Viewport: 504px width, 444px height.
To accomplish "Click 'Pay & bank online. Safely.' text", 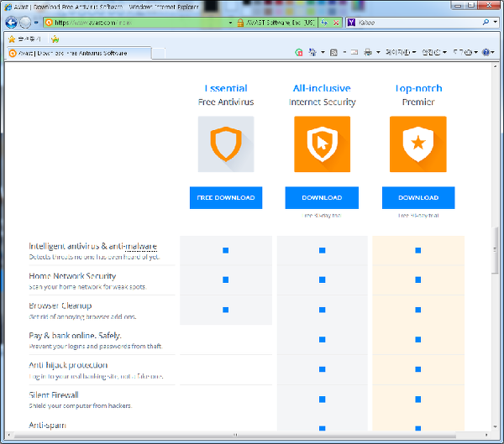I will [x=75, y=336].
